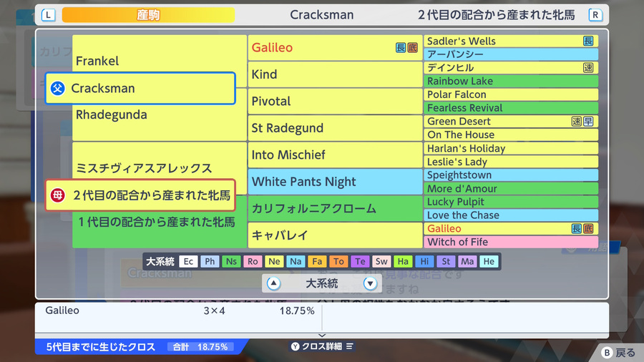Select the Ec lineage swatch
644x362 pixels.
188,261
